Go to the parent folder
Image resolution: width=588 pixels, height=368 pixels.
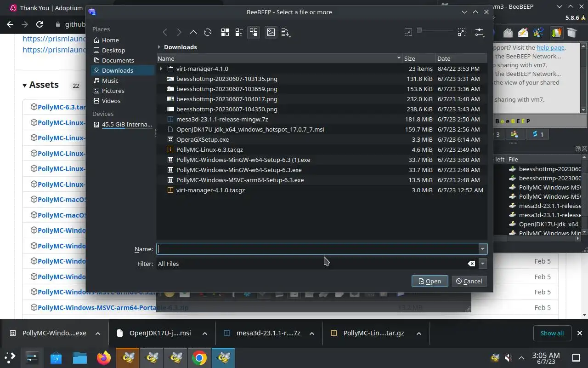coord(193,32)
